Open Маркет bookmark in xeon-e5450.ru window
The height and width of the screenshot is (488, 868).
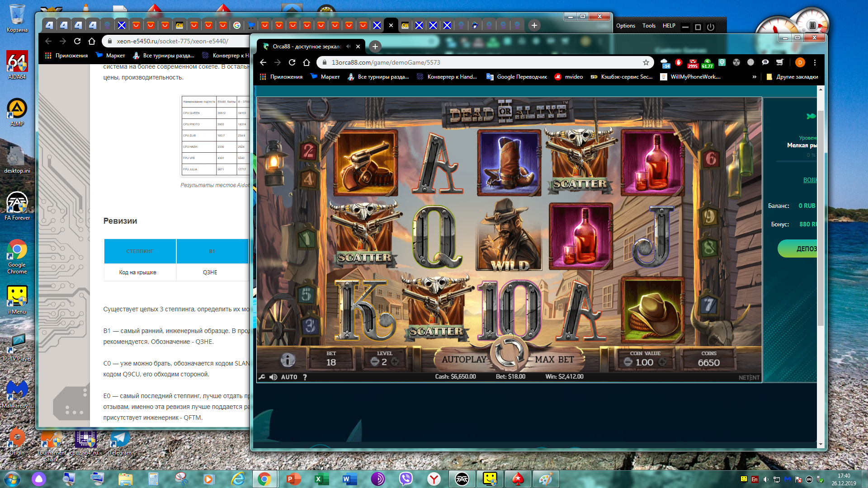110,56
